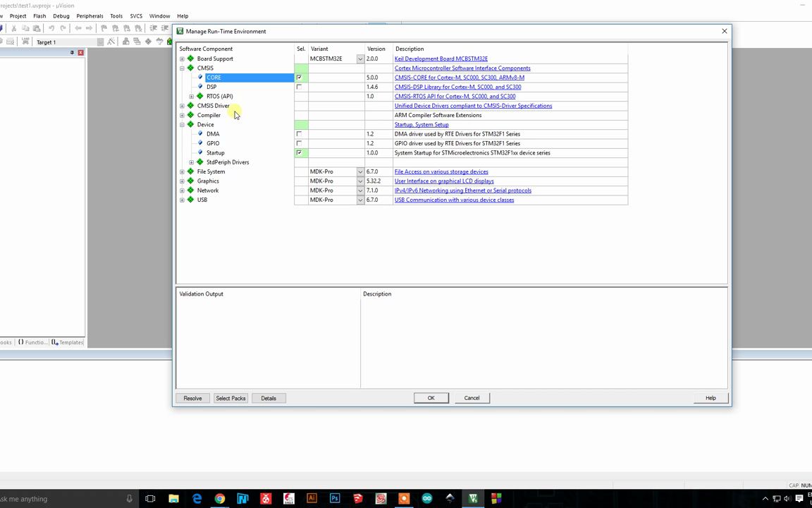The image size is (812, 508).
Task: Uncheck the CORE selection checkbox
Action: 299,77
